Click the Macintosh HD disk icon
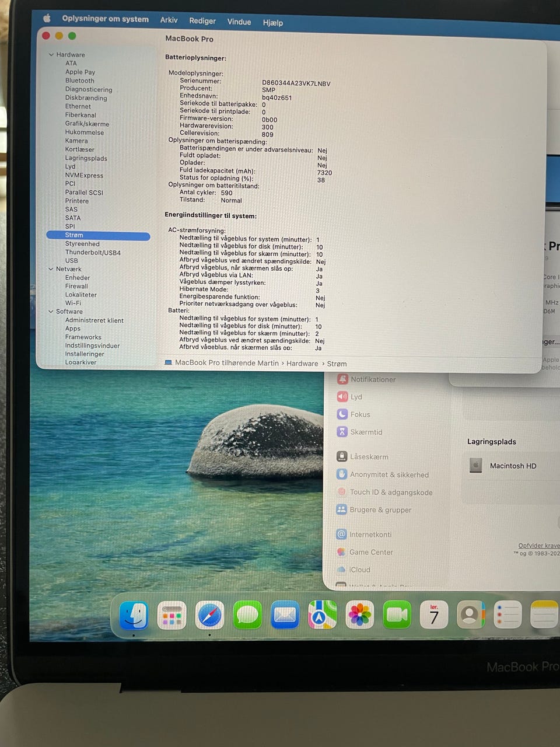This screenshot has height=747, width=560. pos(476,466)
